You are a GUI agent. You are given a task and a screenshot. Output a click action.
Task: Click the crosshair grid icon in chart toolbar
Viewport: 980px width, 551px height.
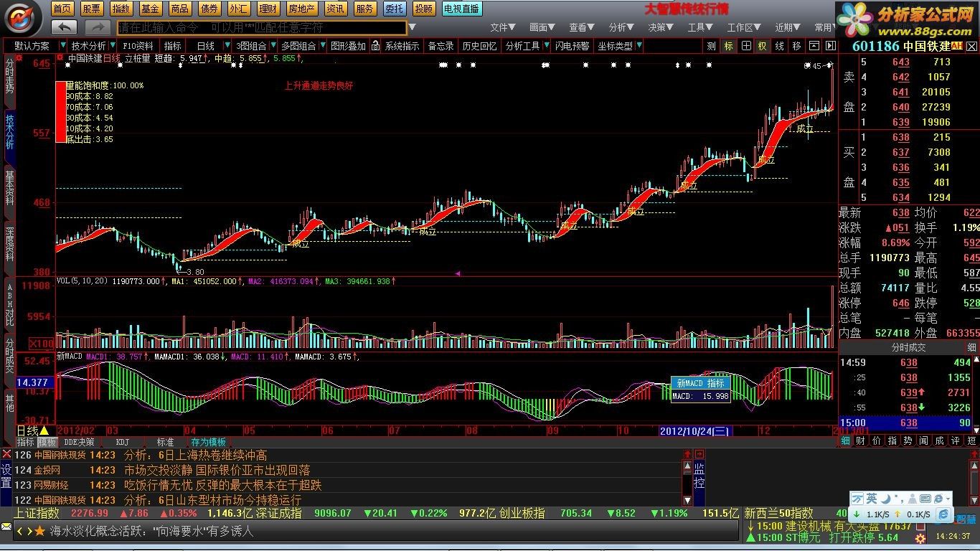click(746, 46)
